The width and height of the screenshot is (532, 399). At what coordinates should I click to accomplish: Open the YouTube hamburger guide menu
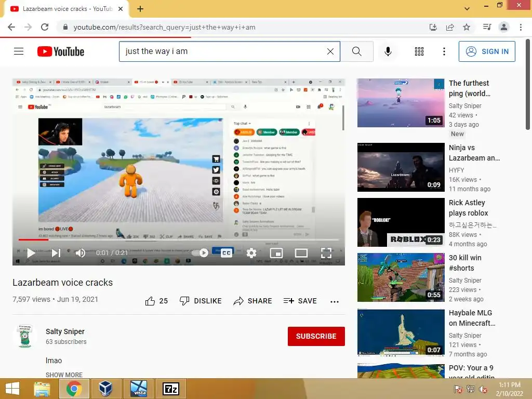point(19,51)
